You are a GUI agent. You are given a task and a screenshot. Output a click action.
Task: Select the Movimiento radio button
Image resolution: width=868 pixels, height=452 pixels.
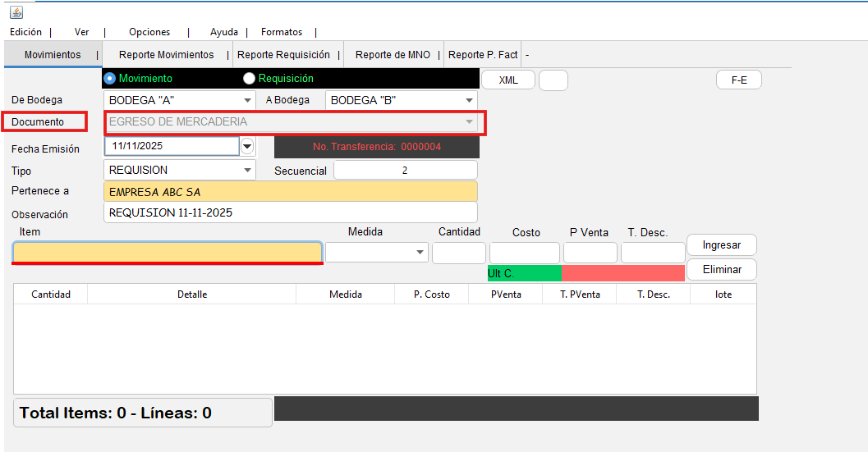(110, 79)
